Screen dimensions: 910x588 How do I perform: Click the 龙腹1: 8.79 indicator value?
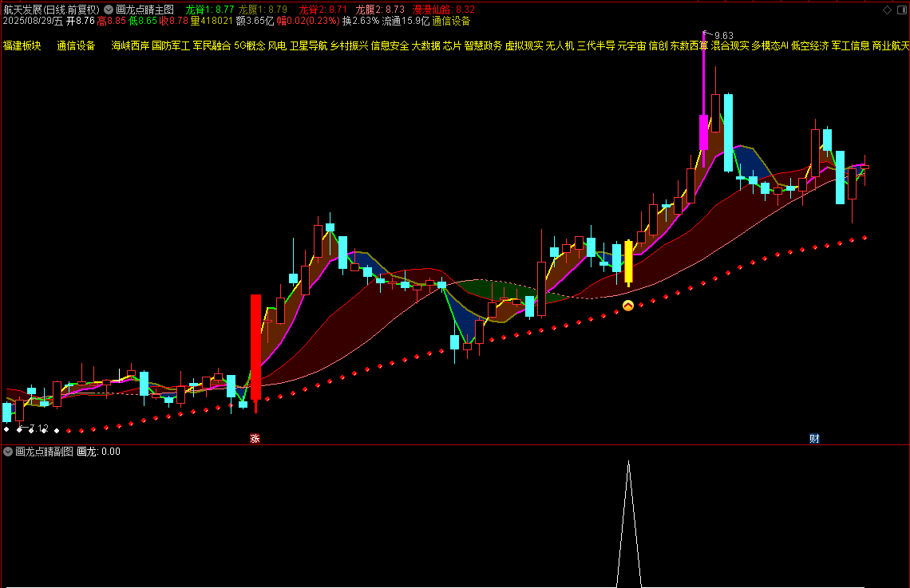pos(263,10)
